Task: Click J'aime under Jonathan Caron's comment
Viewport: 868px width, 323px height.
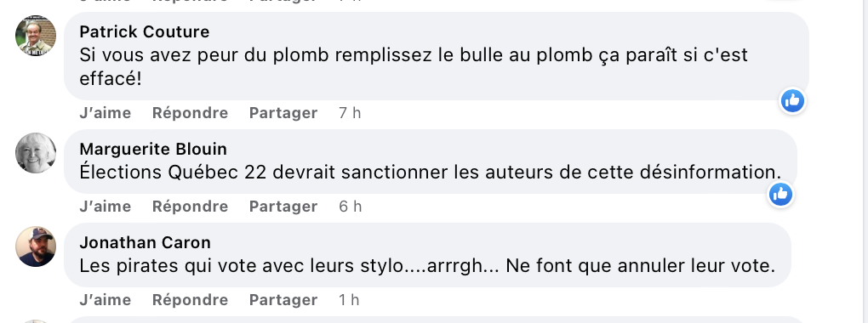Action: click(x=106, y=300)
